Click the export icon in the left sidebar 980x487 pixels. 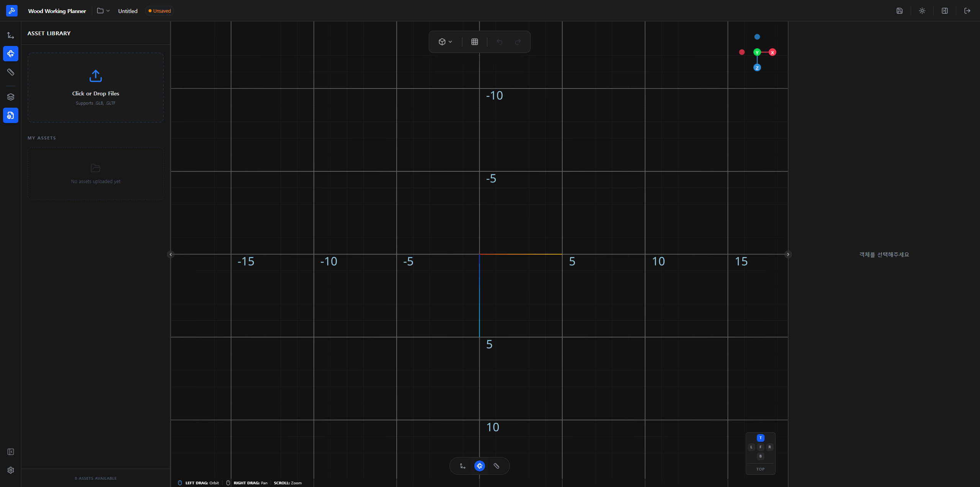pyautogui.click(x=10, y=115)
